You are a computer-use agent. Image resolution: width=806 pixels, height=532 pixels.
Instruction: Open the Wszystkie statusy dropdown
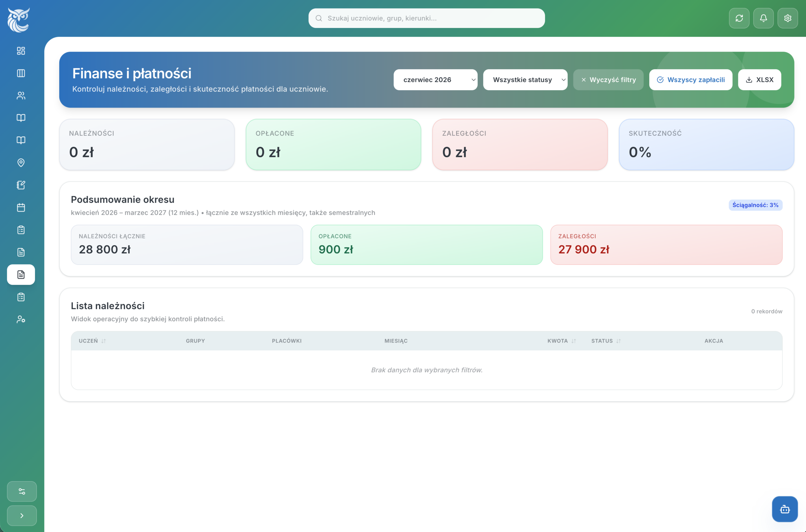[525, 80]
